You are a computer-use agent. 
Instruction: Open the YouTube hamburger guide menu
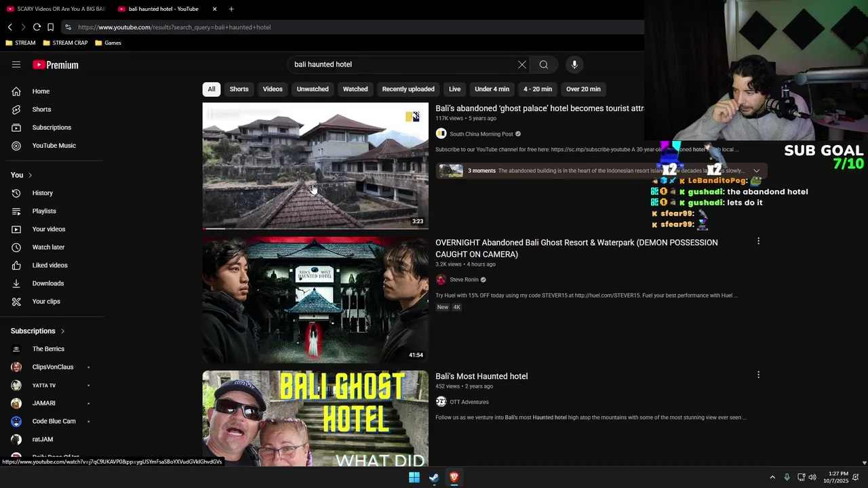[16, 64]
